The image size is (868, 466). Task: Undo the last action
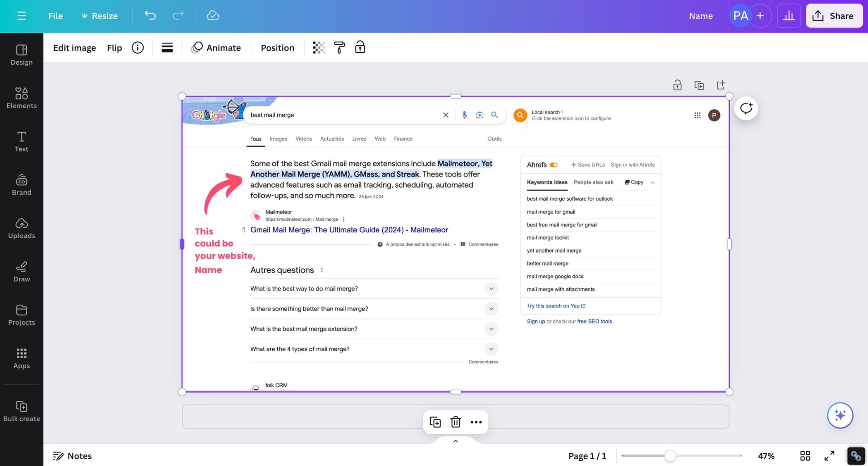tap(150, 16)
